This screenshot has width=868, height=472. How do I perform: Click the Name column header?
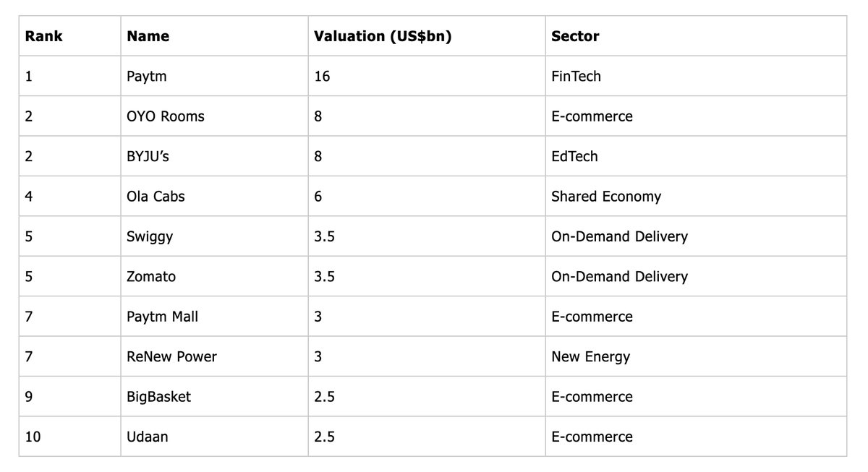pos(148,36)
